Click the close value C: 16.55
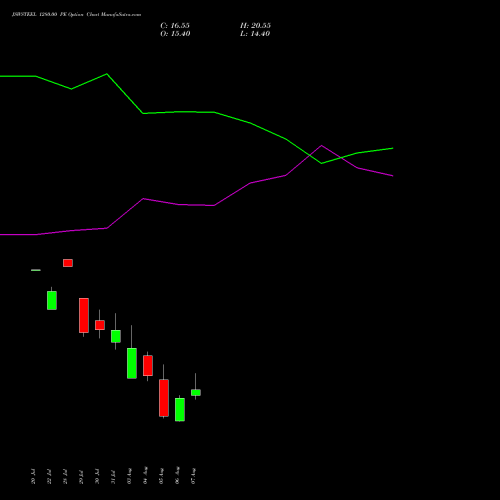 175,26
